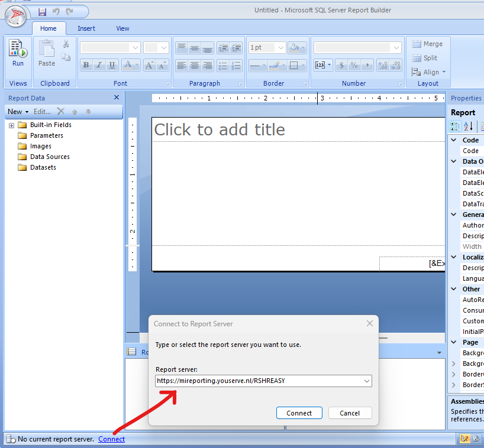Toggle Percent number format
This screenshot has height=448, width=484.
pos(354,65)
